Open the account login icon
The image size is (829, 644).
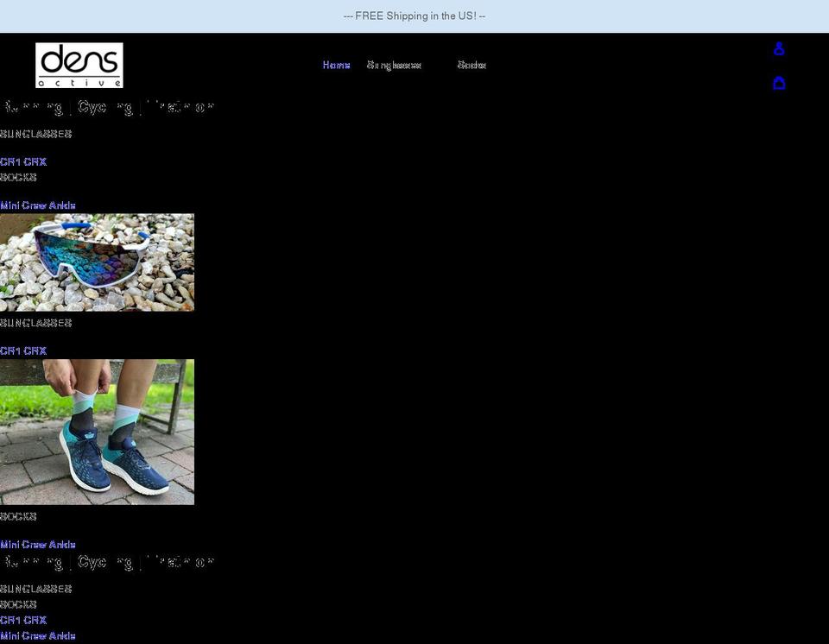tap(779, 48)
